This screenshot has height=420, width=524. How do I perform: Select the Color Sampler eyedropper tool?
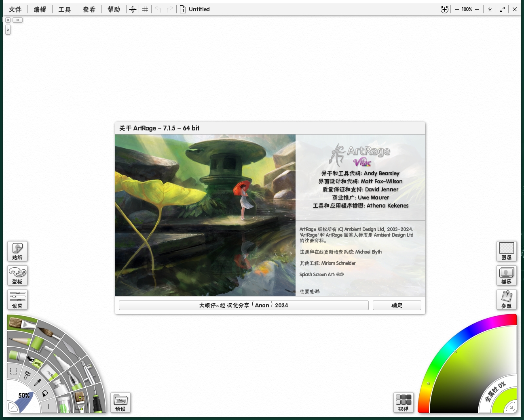(x=38, y=382)
